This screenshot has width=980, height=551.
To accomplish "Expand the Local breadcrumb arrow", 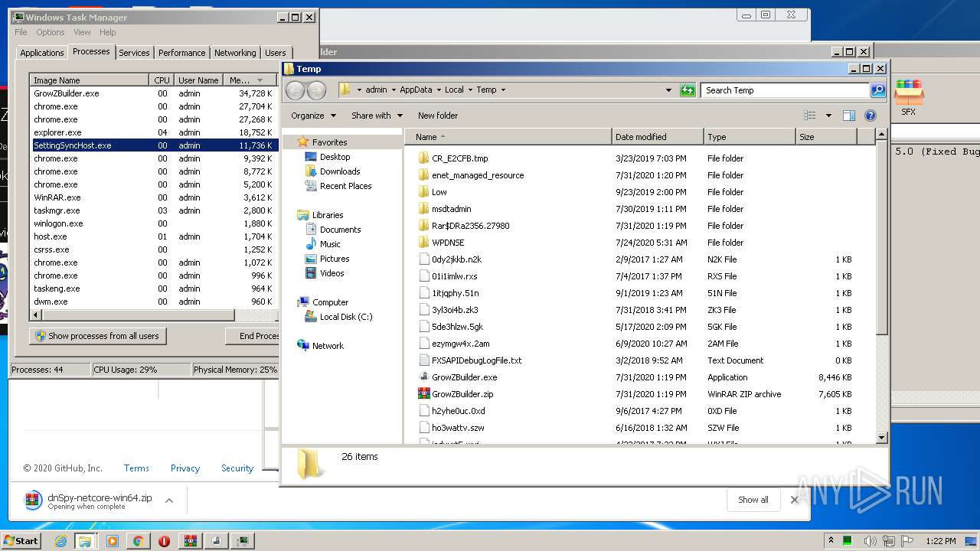I will tap(470, 90).
